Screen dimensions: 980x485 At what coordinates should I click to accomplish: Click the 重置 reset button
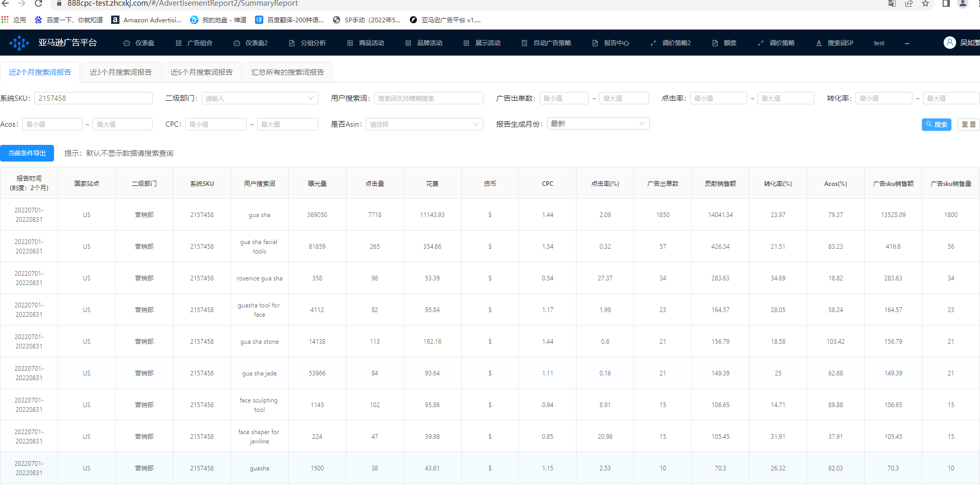pos(969,125)
